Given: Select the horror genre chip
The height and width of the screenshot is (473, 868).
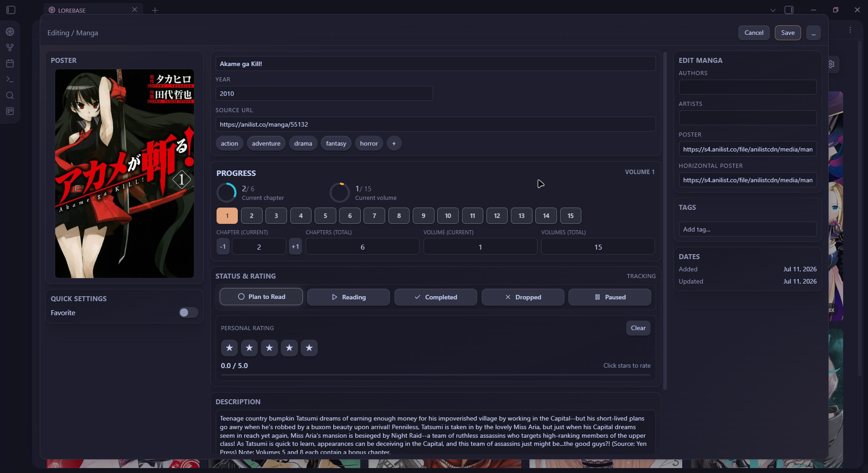Looking at the screenshot, I should coord(369,143).
